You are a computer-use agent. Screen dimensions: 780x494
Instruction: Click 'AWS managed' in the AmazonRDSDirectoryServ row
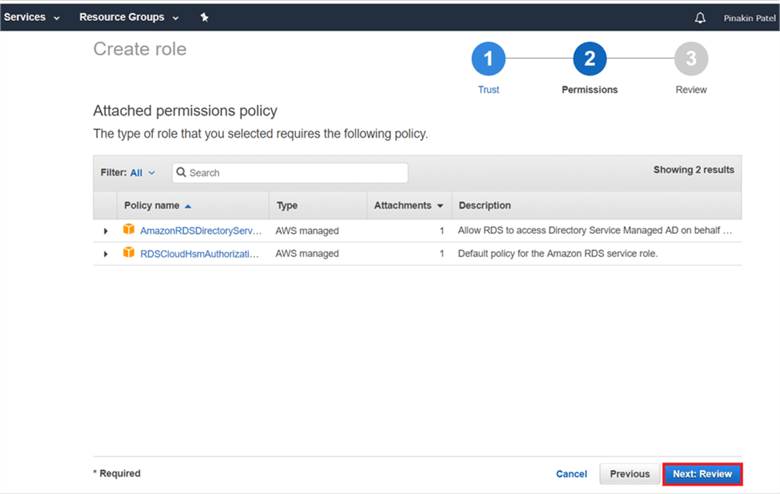click(x=307, y=231)
